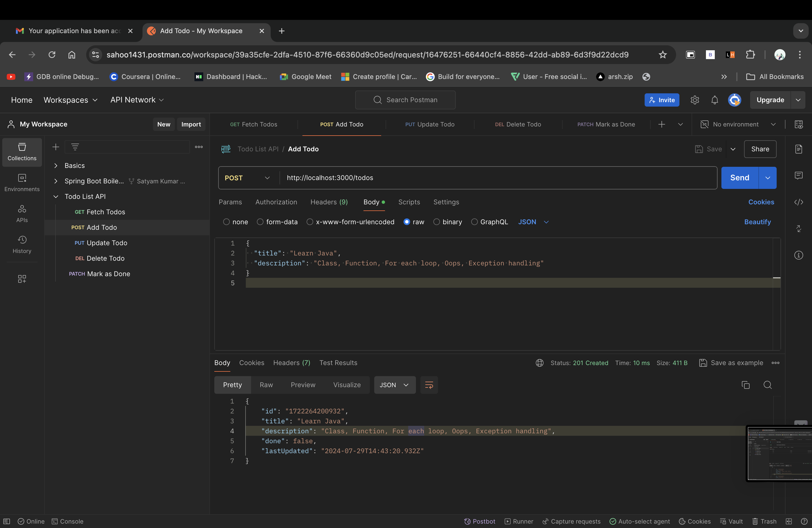The width and height of the screenshot is (812, 528).
Task: Open the Send button options arrow
Action: pyautogui.click(x=767, y=178)
